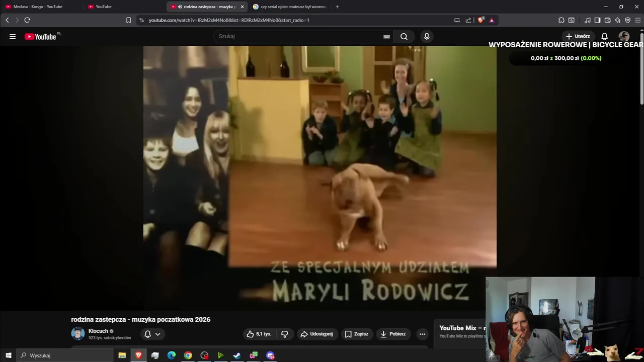Open the YouTube hamburger guide menu
644x362 pixels.
point(13,36)
